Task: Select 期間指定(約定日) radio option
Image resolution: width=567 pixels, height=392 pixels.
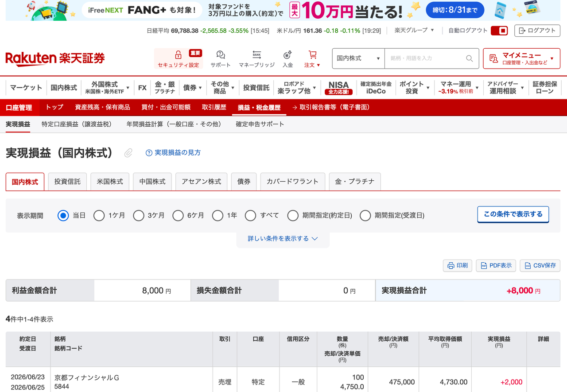Action: pos(293,216)
